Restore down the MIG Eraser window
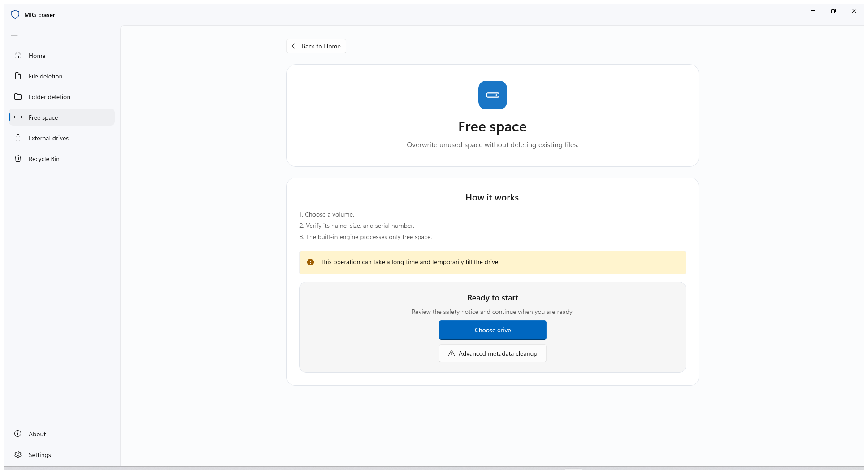 pos(833,11)
